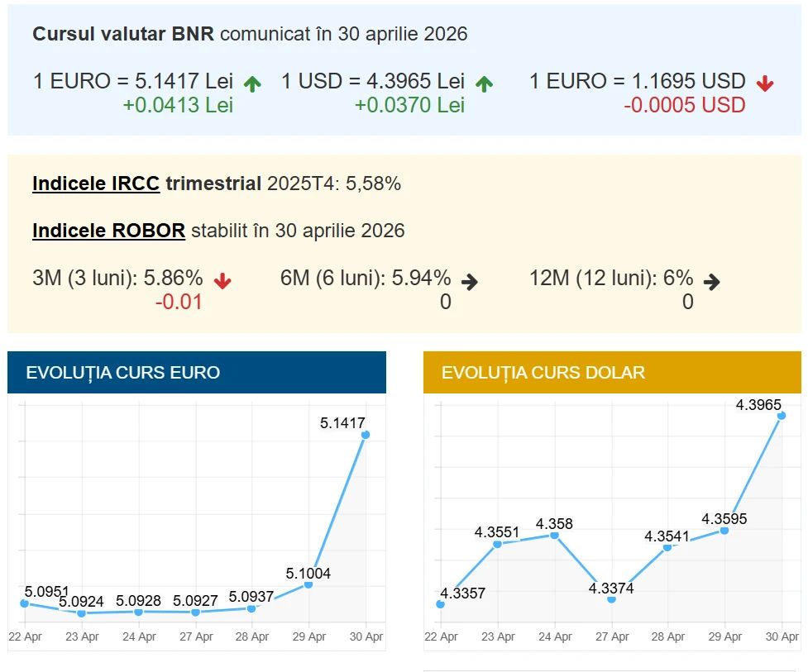
Task: Select the 5.0951 point on euro chart
Action: click(x=25, y=603)
